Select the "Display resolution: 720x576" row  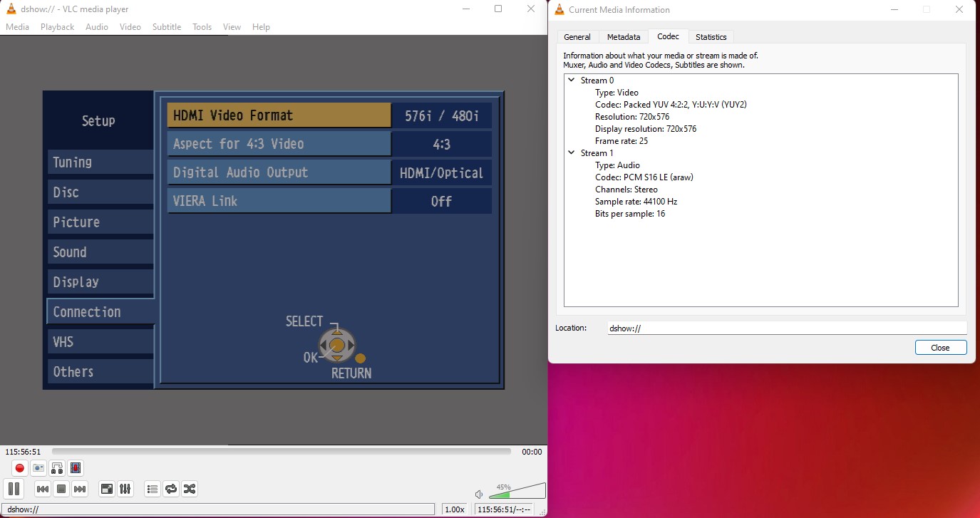(646, 129)
